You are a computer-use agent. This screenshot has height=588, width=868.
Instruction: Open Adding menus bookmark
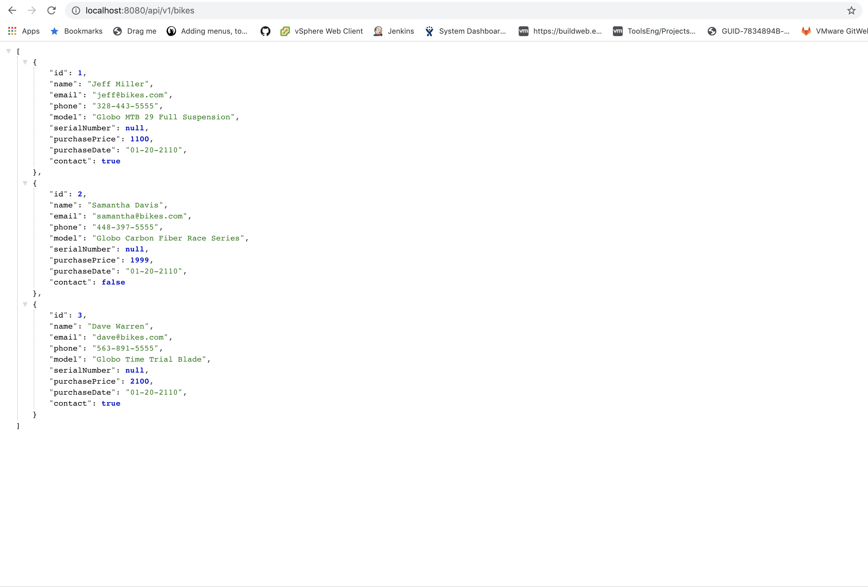(207, 31)
